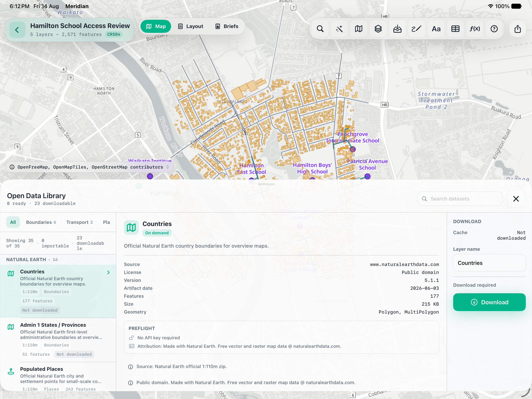The image size is (532, 399).
Task: Click the On demand status badge
Action: tap(157, 233)
